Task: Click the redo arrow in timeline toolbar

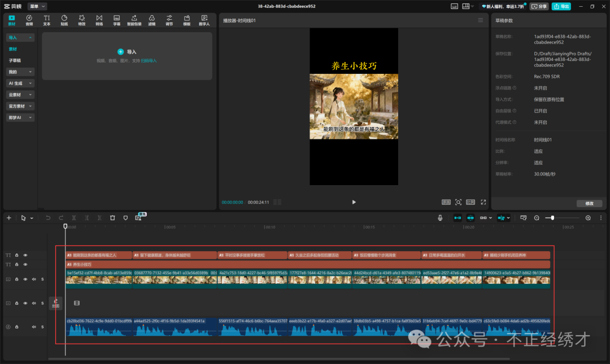Action: coord(60,218)
